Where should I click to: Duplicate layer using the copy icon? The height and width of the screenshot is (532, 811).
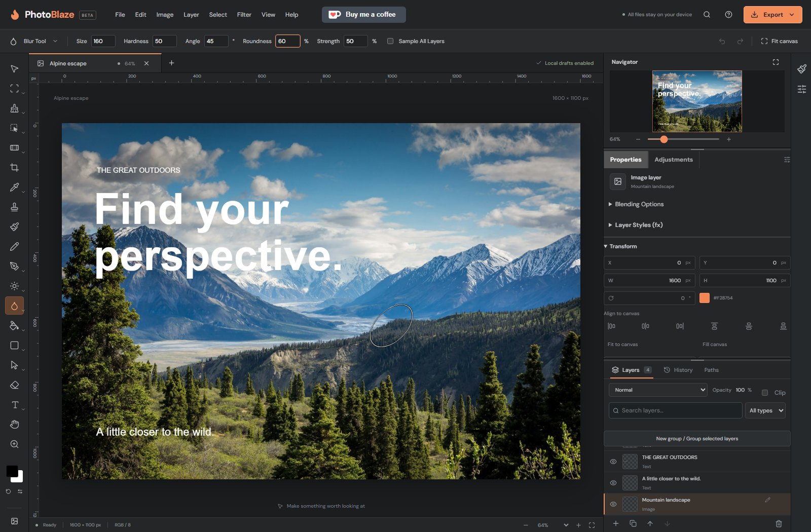coord(633,523)
